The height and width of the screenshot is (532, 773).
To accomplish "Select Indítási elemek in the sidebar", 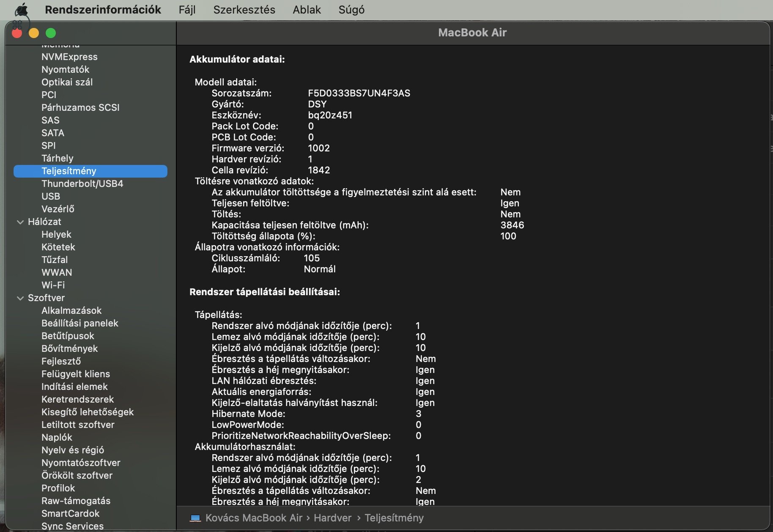I will [x=74, y=387].
